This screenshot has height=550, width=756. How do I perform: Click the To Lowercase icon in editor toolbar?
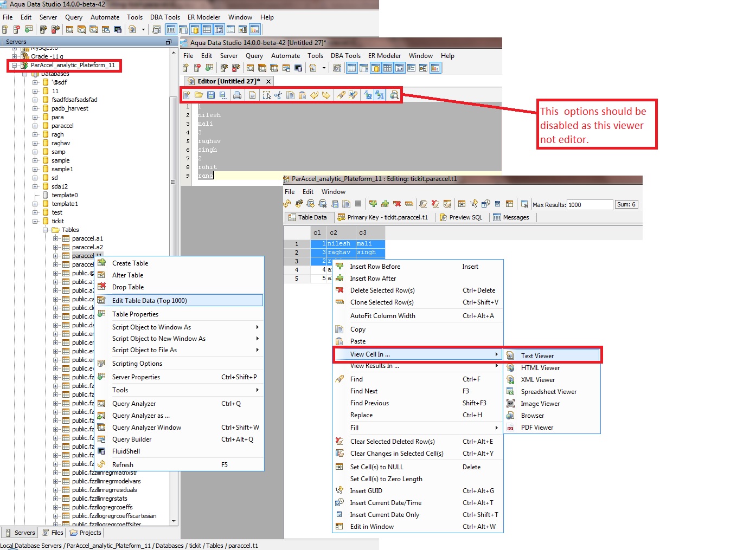[368, 95]
